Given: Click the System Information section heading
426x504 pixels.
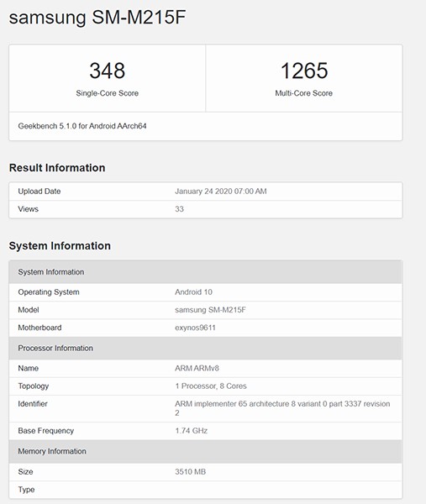Looking at the screenshot, I should tap(60, 246).
